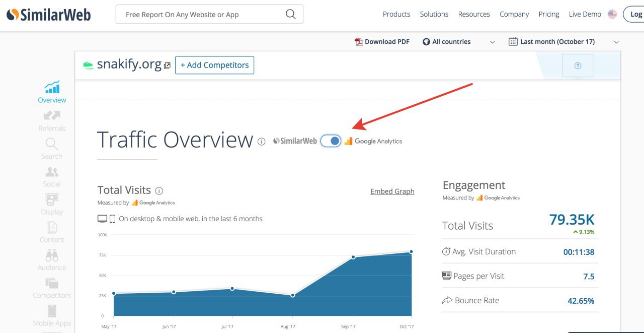Click the Jun '17 data point on graph

[174, 292]
